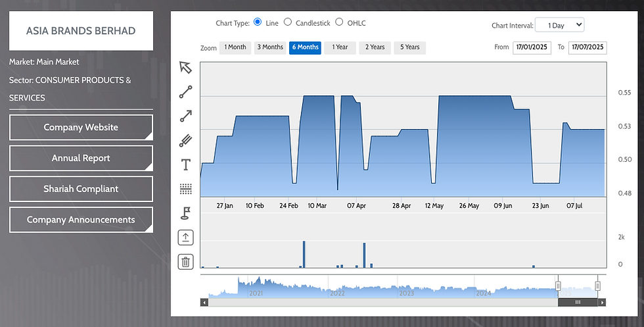The image size is (644, 327).
Task: Click Shariah Compliant button
Action: pyautogui.click(x=81, y=189)
